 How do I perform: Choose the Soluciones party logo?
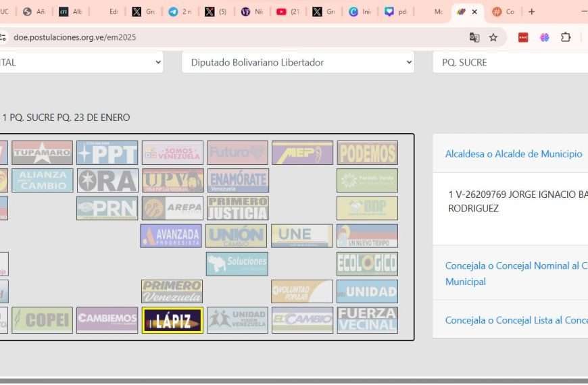coord(237,263)
